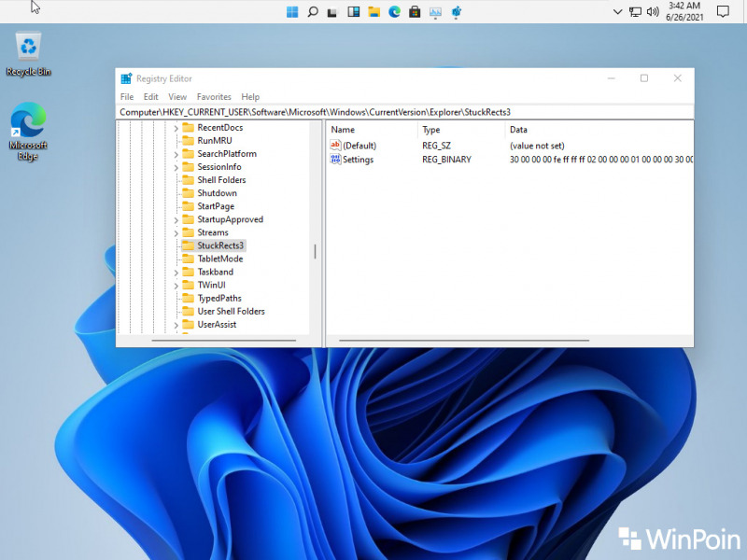Select the RecentDocs folder icon
The height and width of the screenshot is (560, 747).
coord(189,127)
